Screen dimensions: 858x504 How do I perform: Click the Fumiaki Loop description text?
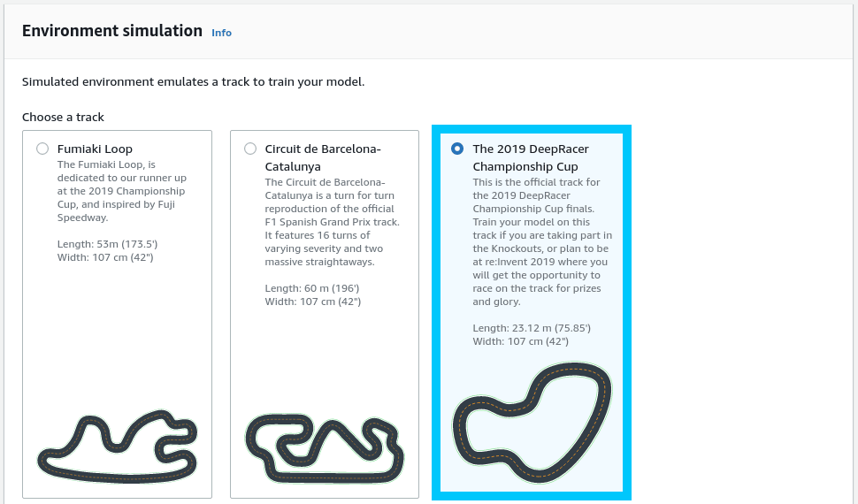122,191
